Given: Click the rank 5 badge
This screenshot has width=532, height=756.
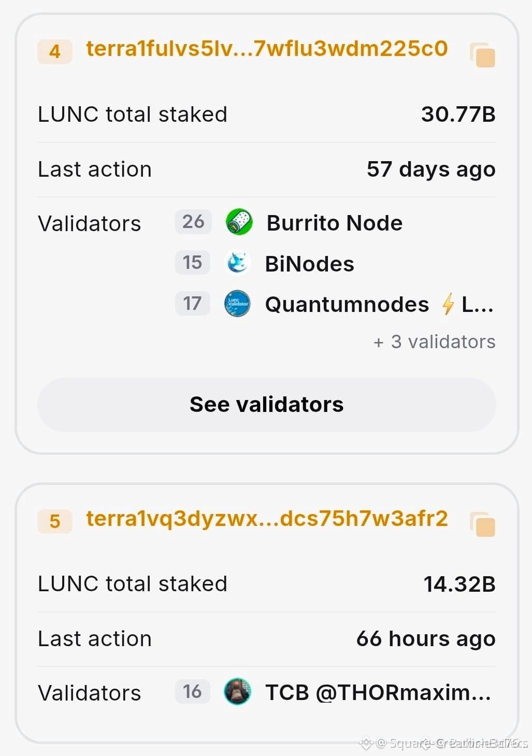Looking at the screenshot, I should point(54,521).
